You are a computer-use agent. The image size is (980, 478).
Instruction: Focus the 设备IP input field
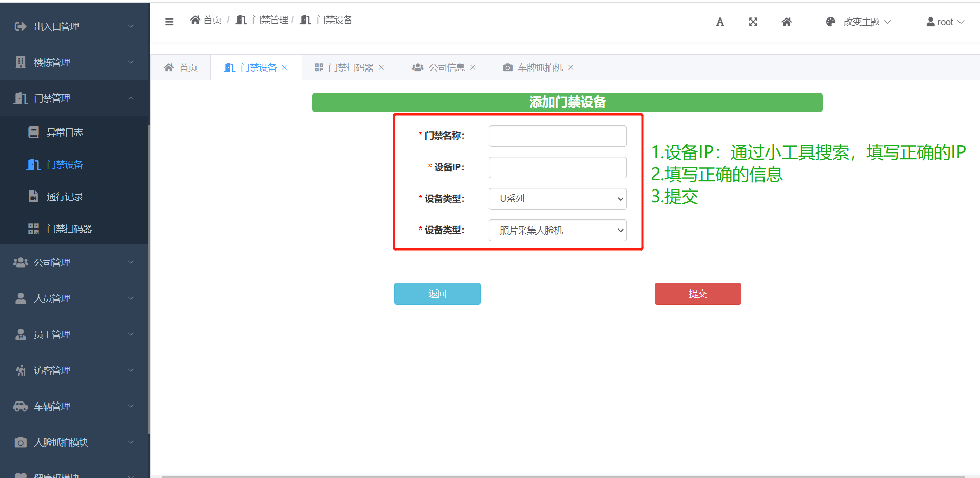[x=558, y=167]
